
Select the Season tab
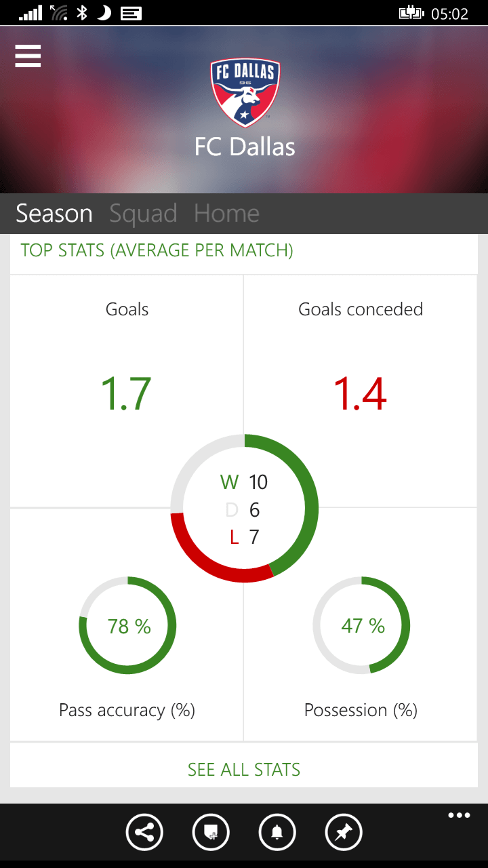(54, 214)
